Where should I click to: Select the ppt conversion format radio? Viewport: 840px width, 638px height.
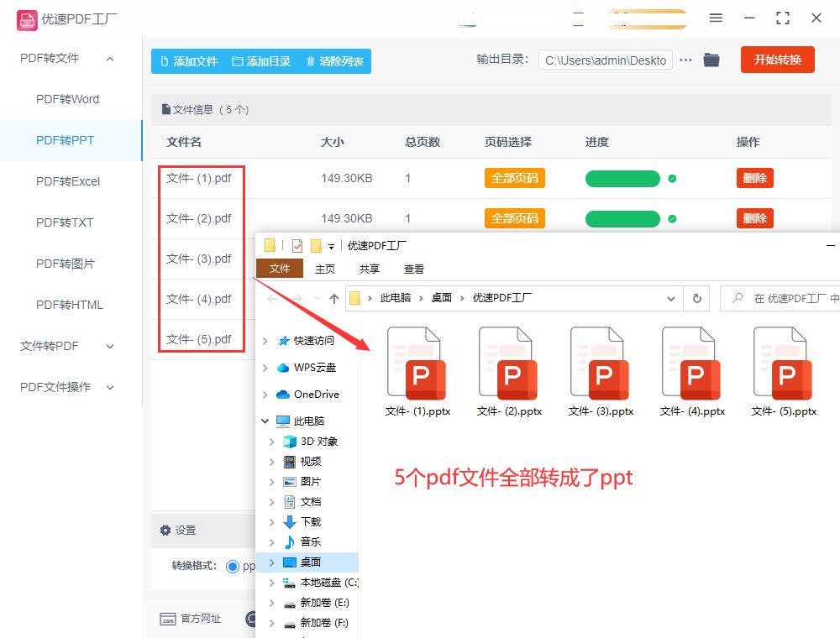[233, 567]
